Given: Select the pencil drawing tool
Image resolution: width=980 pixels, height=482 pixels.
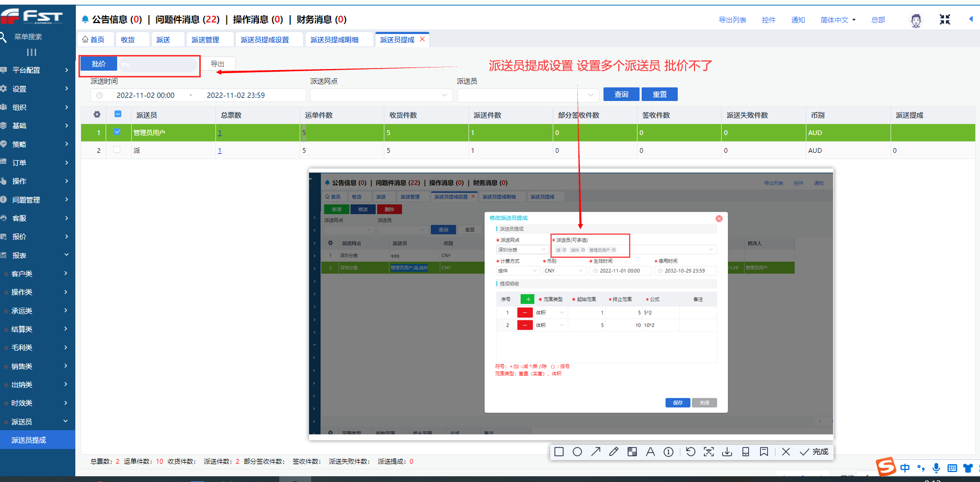Looking at the screenshot, I should 614,452.
